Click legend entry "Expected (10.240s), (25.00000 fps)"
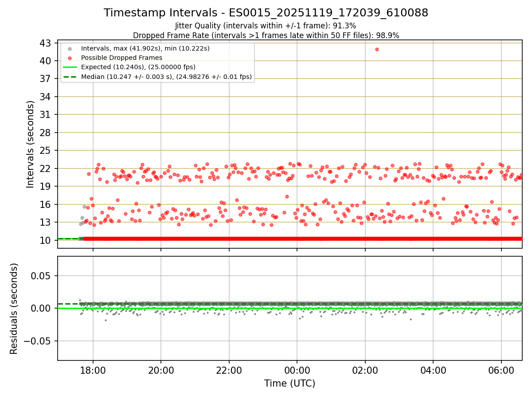Viewport: 532px width, 399px height. click(x=138, y=67)
